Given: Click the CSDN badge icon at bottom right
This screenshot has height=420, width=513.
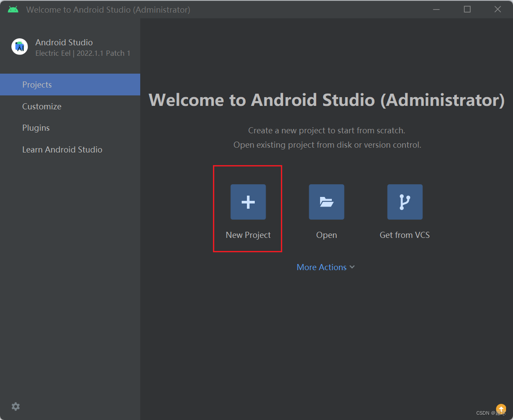Looking at the screenshot, I should (501, 409).
